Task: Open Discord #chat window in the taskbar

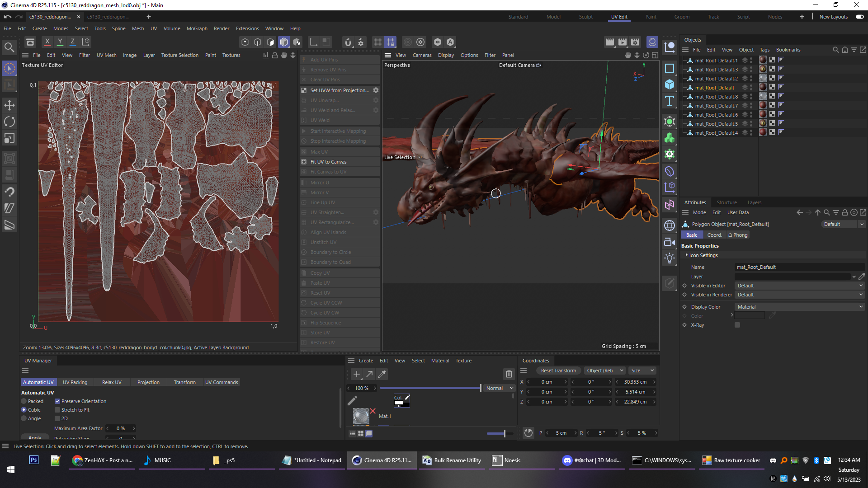Action: click(592, 460)
